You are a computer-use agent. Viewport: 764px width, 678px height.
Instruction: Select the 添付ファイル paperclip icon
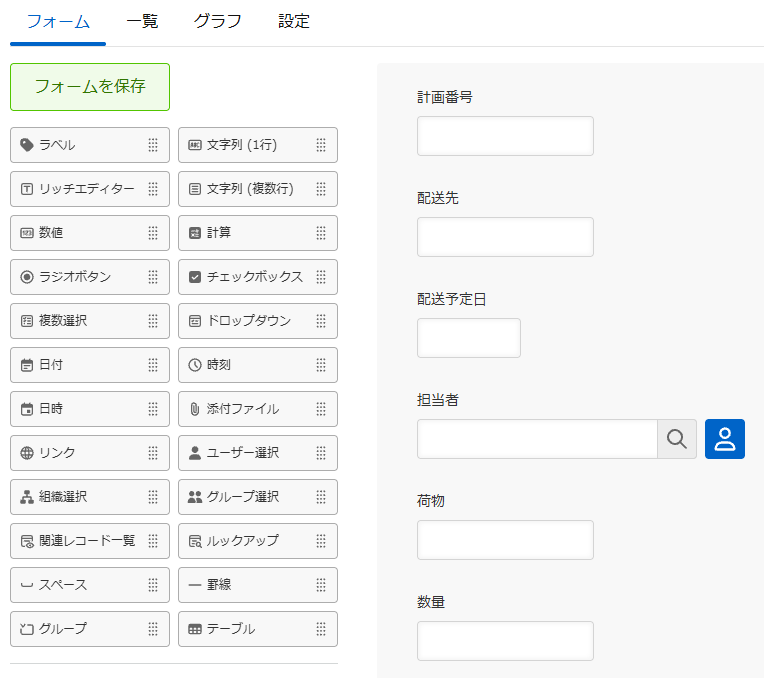[x=195, y=409]
